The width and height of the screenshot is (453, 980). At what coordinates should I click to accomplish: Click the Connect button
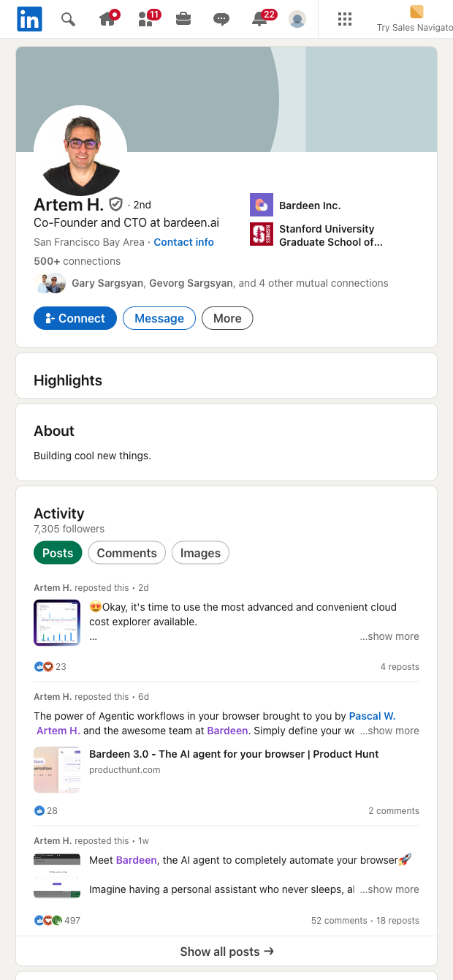(x=75, y=318)
